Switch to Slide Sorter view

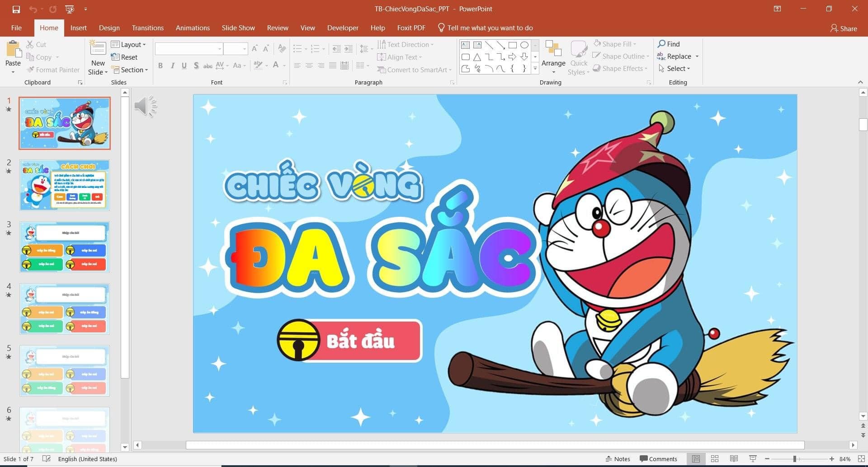click(x=715, y=459)
